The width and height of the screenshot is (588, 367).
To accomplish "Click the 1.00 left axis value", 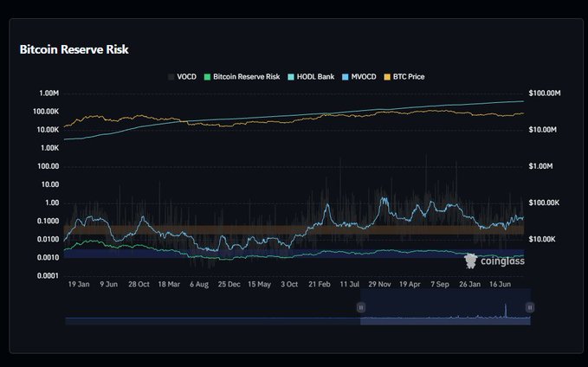I will tap(52, 203).
